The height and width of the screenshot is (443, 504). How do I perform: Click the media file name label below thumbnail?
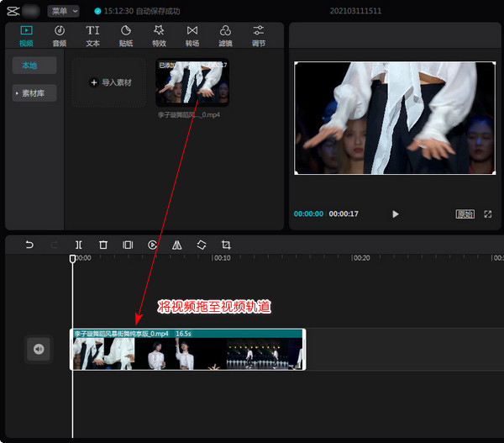[x=189, y=115]
